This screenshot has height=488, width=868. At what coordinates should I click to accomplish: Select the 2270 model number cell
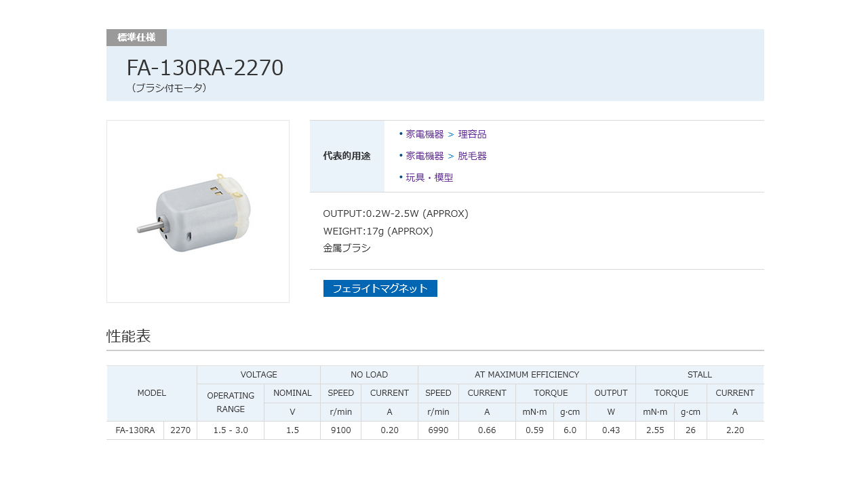pyautogui.click(x=180, y=430)
